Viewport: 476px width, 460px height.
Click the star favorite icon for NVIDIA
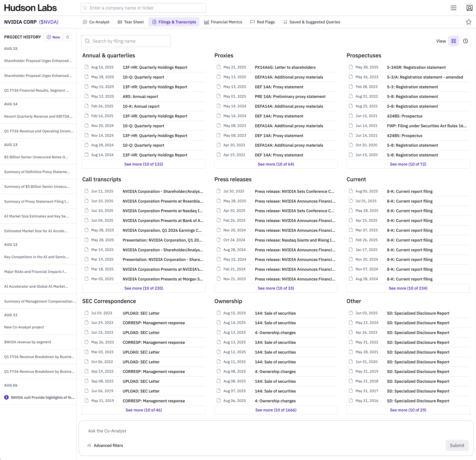(468, 22)
